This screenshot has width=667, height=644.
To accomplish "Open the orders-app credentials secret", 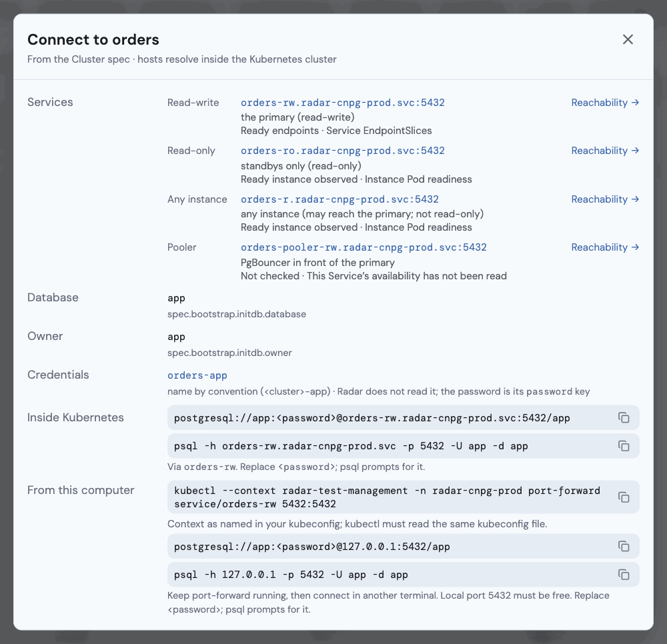I will (197, 375).
